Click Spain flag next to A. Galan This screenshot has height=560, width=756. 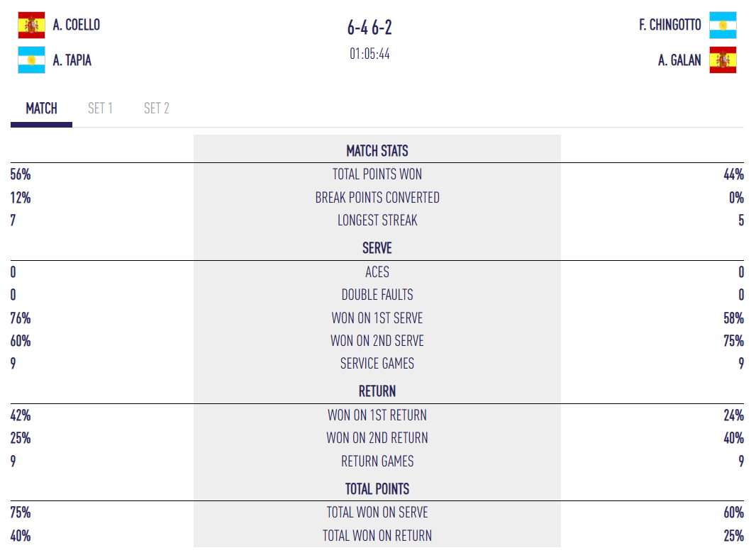[x=723, y=60]
